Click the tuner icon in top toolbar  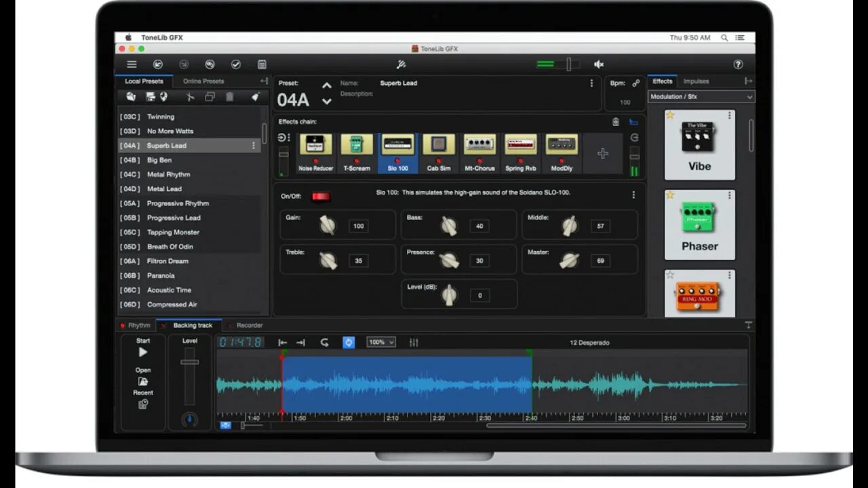401,64
